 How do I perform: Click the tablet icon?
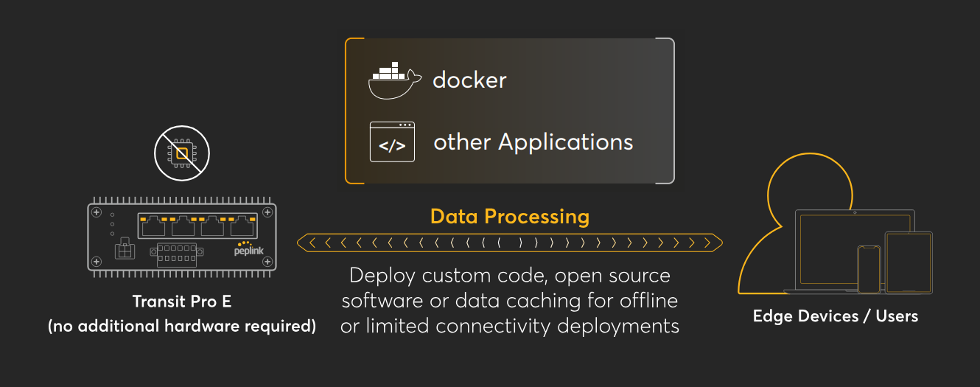click(x=908, y=262)
